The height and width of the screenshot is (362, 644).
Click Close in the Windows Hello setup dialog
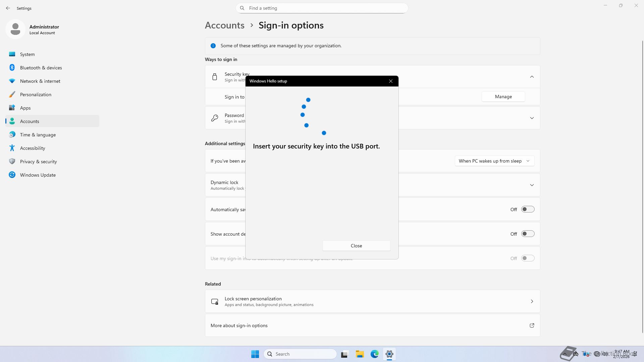pos(356,246)
